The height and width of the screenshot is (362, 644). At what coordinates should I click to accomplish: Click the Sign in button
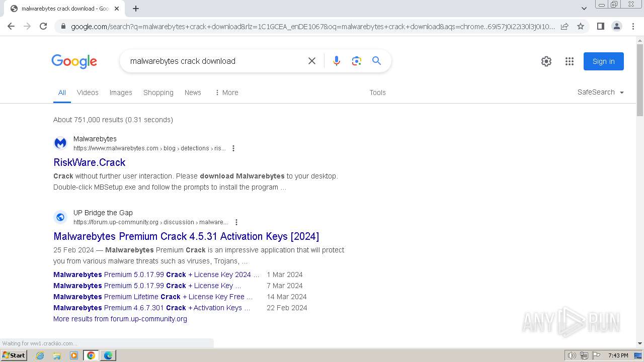[604, 61]
